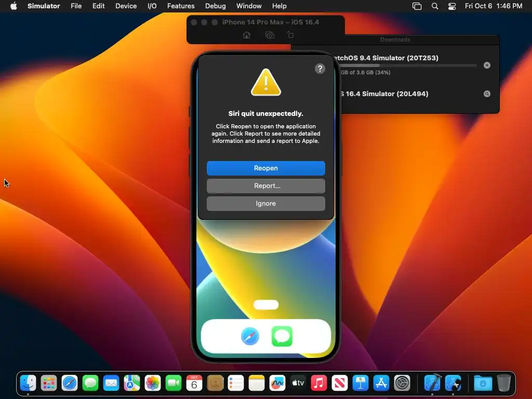Open the Apple menu
The image size is (532, 399).
tap(14, 6)
